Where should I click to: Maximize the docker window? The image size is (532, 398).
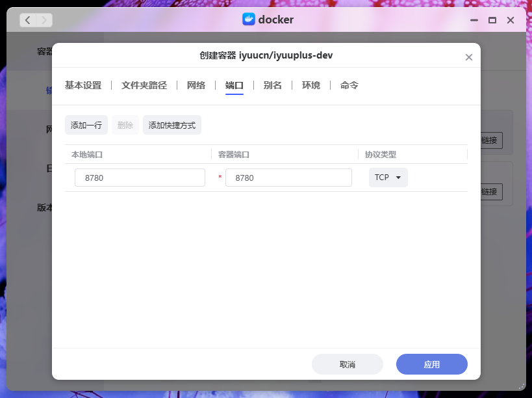click(492, 20)
